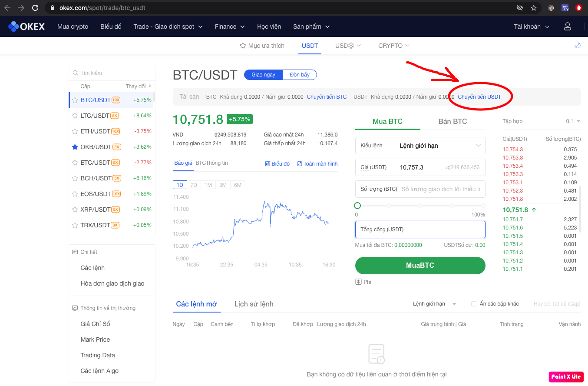Open Toàn màn hình fullscreen chart
Viewport: 588px width, 386px height.
tap(317, 164)
